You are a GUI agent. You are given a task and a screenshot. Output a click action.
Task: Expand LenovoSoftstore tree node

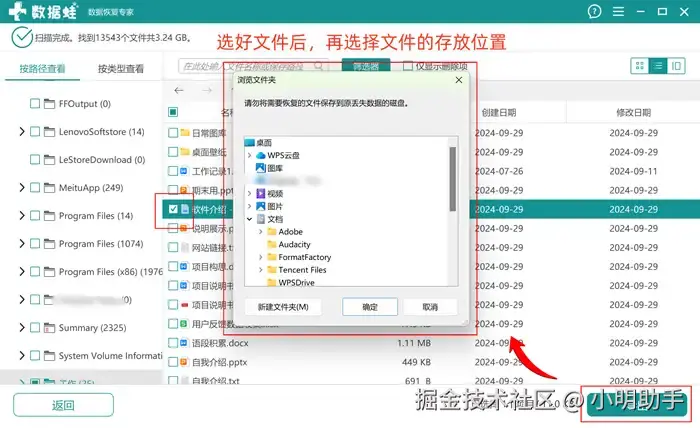tap(21, 132)
